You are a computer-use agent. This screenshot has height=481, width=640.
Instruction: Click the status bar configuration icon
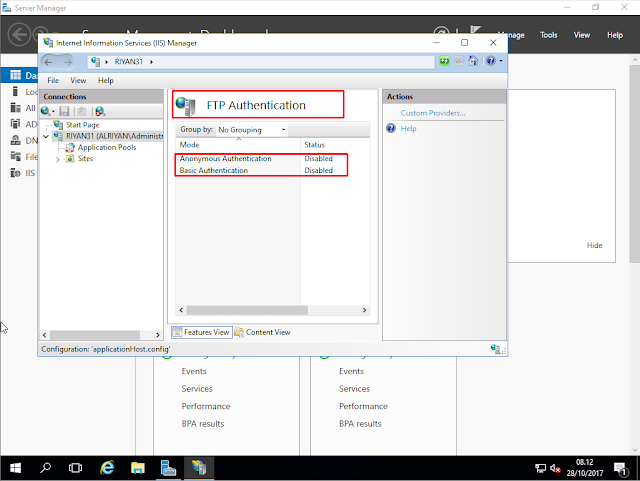point(496,349)
